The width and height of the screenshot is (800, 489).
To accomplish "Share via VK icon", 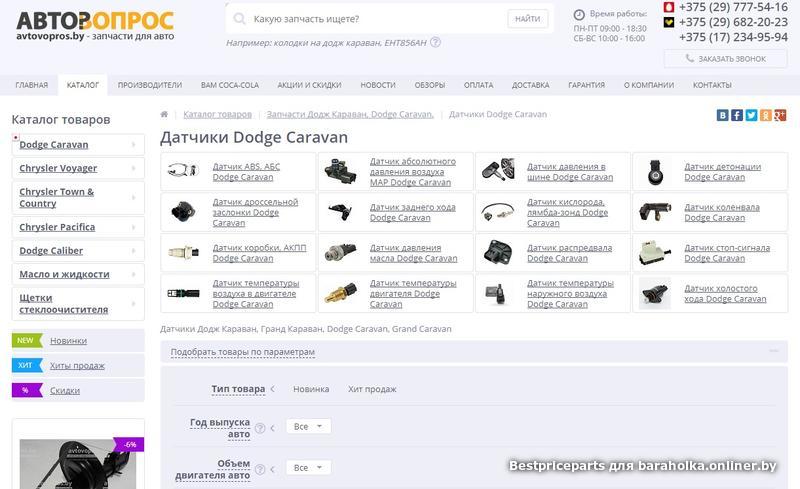I will click(722, 115).
